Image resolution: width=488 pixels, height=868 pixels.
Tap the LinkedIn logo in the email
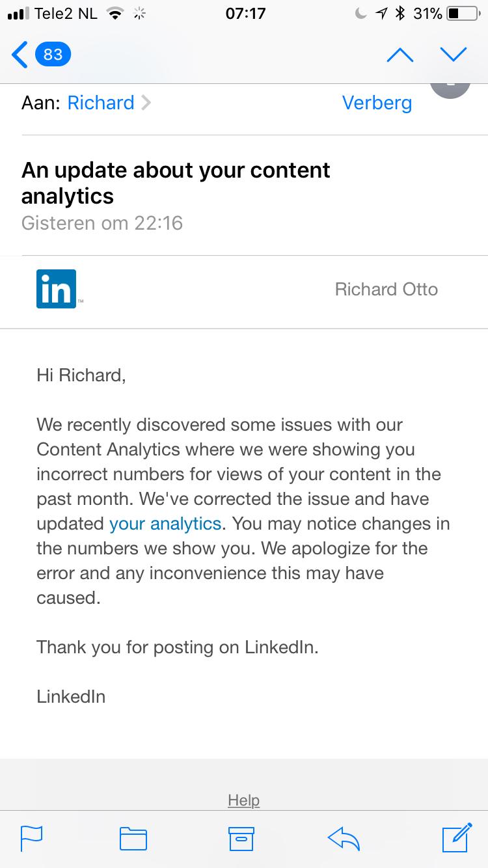pyautogui.click(x=57, y=289)
